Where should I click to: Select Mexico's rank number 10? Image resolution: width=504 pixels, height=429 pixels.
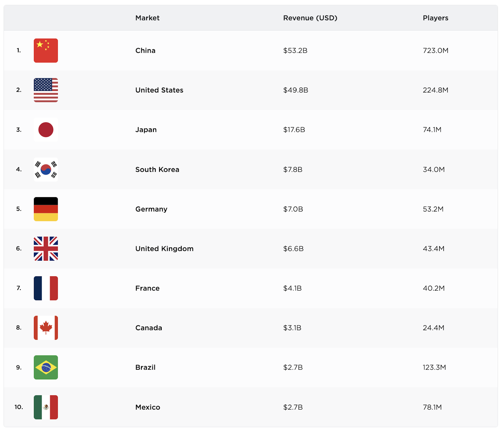coord(19,407)
